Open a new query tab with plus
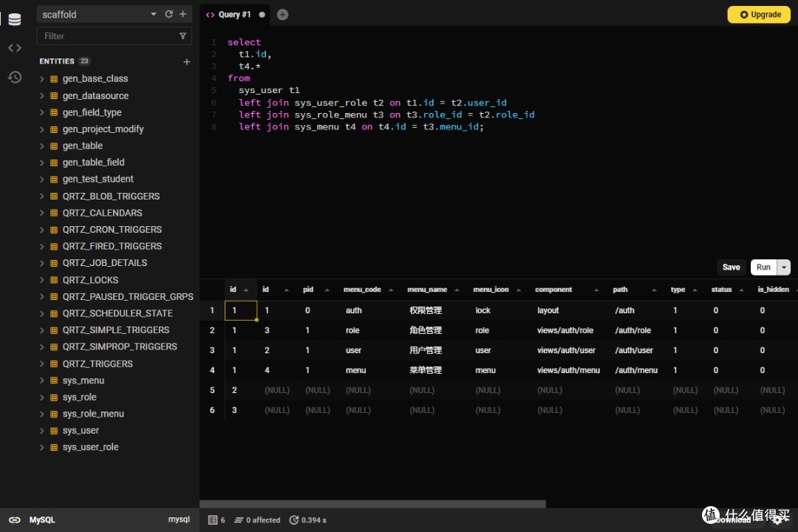This screenshot has width=798, height=532. tap(282, 15)
